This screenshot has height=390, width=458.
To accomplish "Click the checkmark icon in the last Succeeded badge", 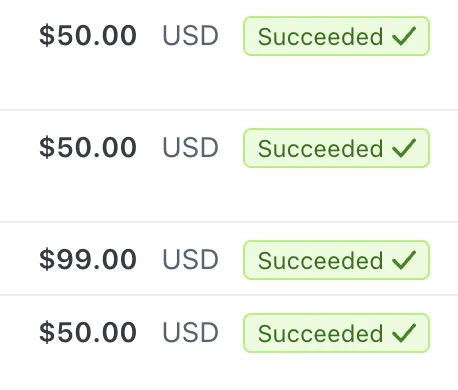I will tap(404, 333).
